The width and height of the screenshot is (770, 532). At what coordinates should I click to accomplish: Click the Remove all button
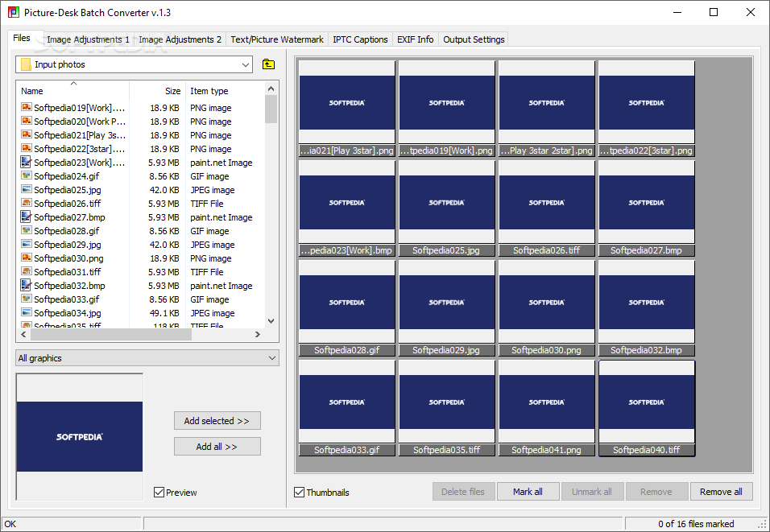[x=721, y=491]
